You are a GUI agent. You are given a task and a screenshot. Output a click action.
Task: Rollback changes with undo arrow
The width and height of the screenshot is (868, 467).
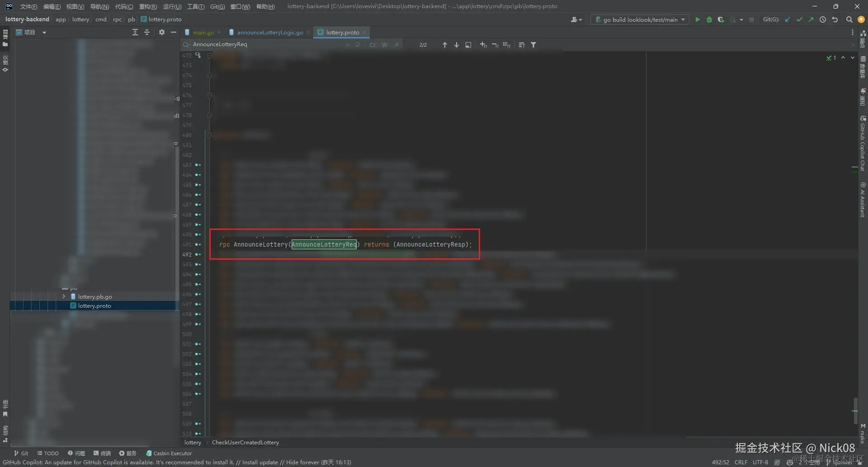click(x=835, y=19)
